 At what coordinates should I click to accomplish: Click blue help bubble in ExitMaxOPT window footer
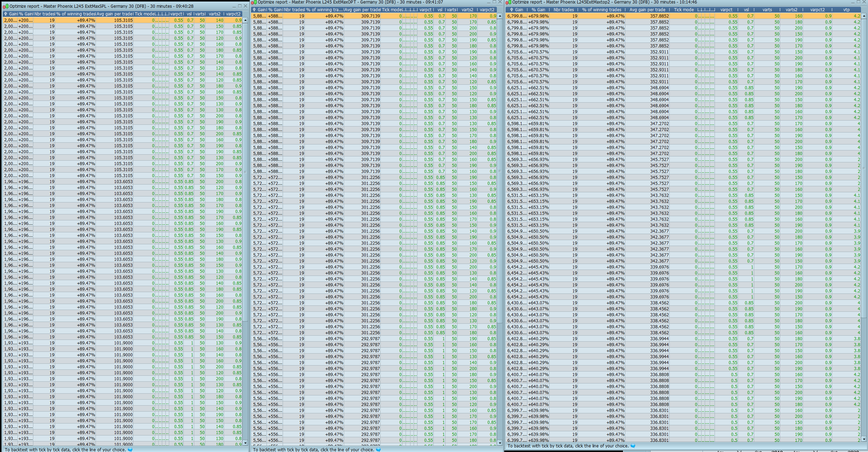click(x=379, y=450)
